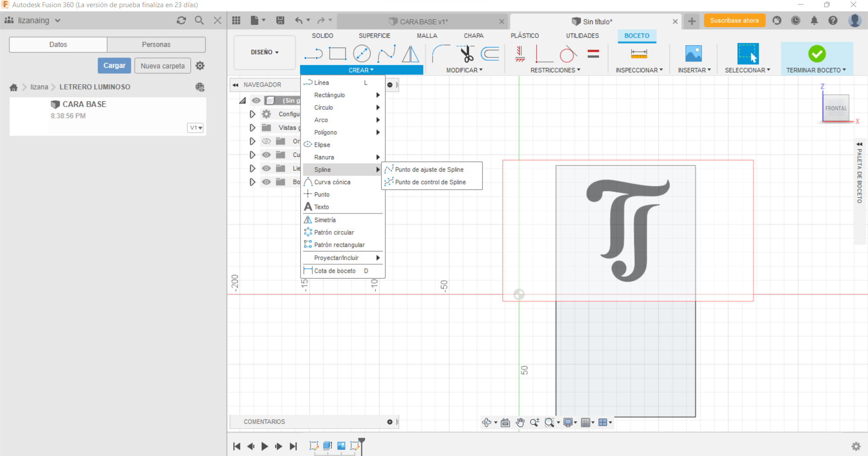868x456 pixels.
Task: Click the Suscríbase ahora button
Action: tap(734, 21)
